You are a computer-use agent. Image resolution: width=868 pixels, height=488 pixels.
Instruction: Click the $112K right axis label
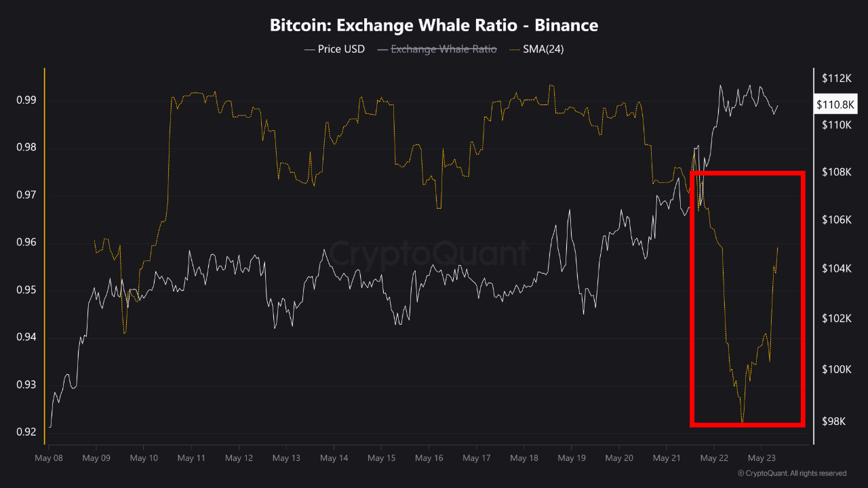pyautogui.click(x=837, y=79)
